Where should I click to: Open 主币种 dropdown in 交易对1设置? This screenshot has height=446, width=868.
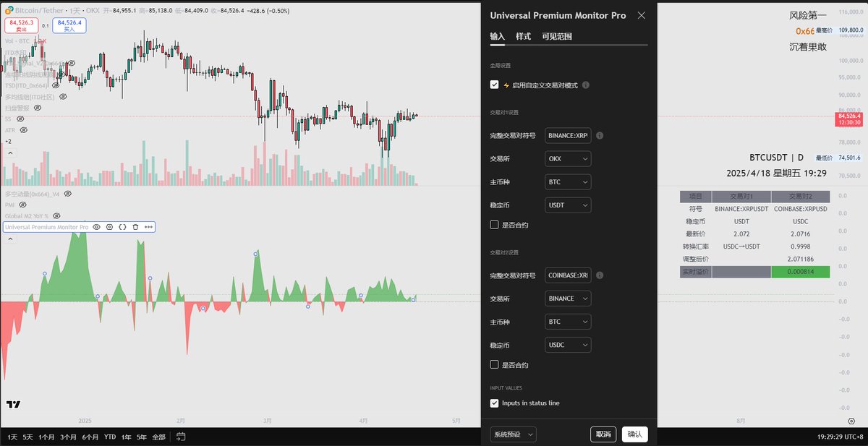[568, 181]
